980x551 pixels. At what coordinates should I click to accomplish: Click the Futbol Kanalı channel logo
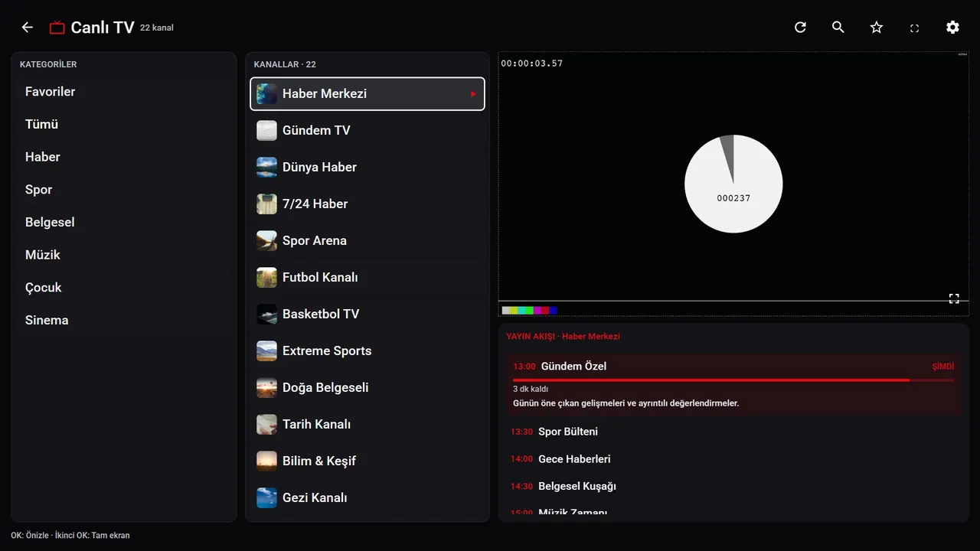coord(266,278)
